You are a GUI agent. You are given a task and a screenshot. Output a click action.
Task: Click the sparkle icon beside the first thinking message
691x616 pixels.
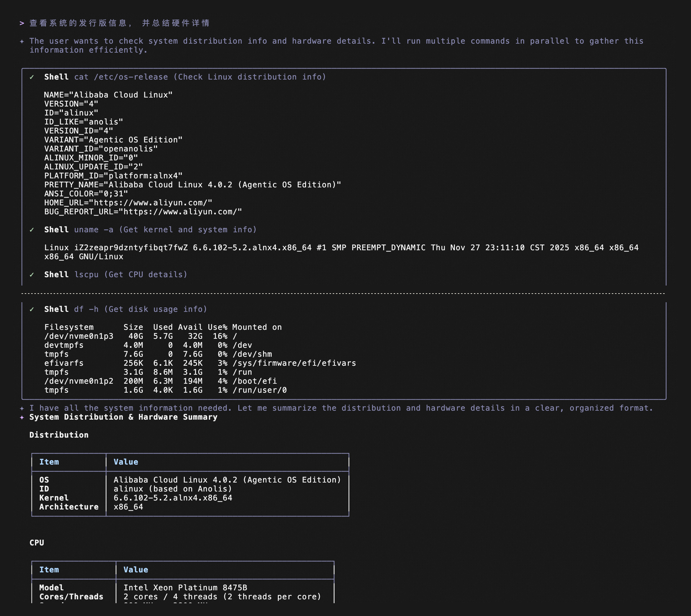coord(22,41)
